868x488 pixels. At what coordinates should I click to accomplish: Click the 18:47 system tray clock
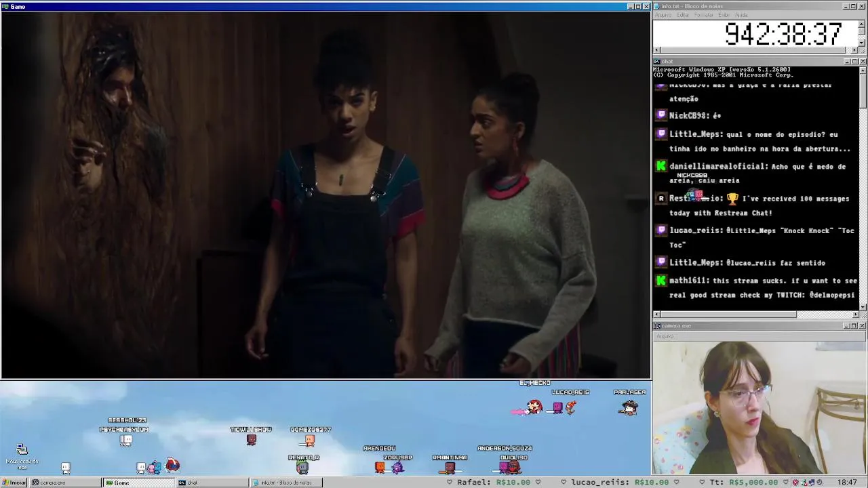847,483
